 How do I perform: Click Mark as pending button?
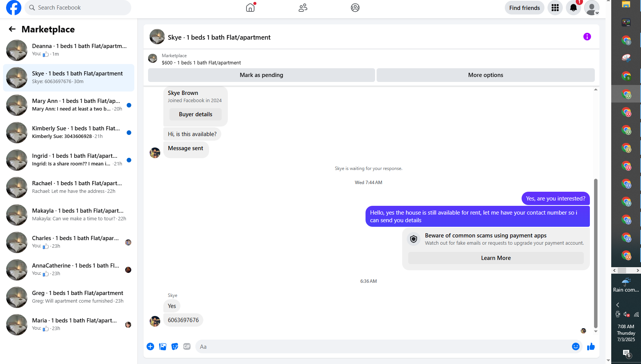point(261,75)
